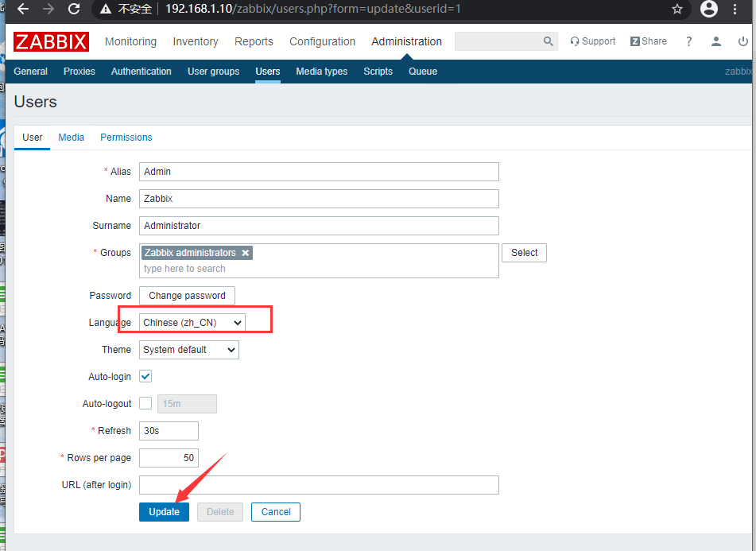
Task: Click the Cancel button
Action: tap(276, 512)
